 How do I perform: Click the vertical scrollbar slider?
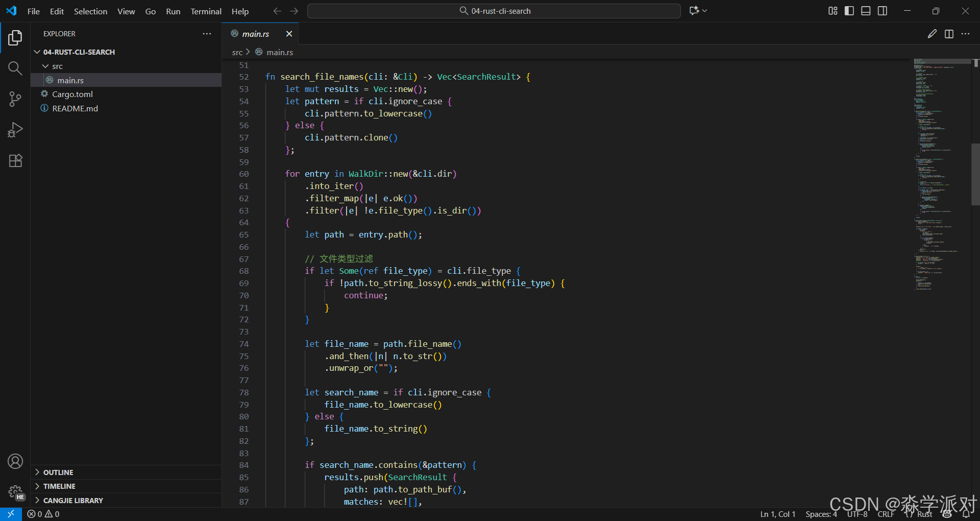(975, 174)
